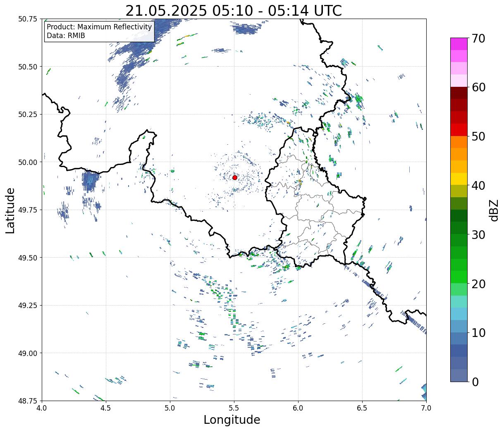
Task: Click longitude tick label 6.5
Action: coord(362,408)
